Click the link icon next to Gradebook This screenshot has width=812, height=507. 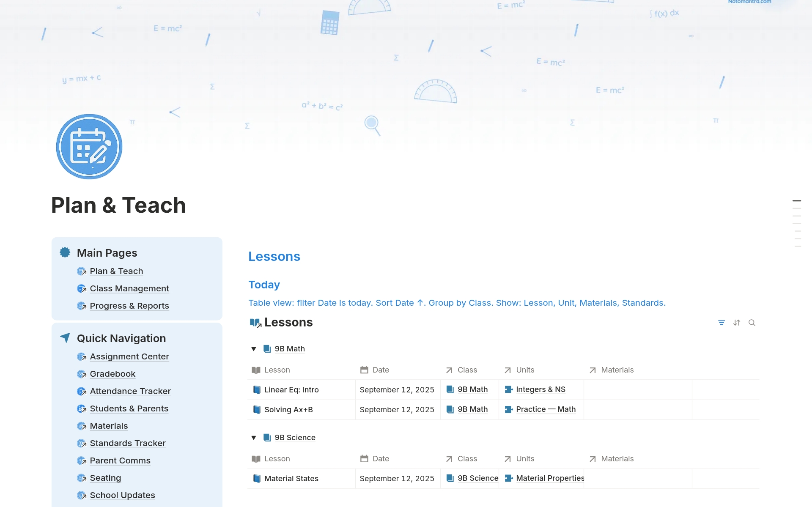pos(82,374)
